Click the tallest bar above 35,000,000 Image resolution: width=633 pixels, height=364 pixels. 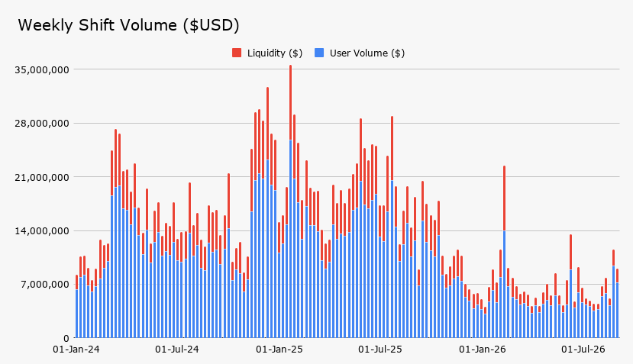click(x=290, y=201)
